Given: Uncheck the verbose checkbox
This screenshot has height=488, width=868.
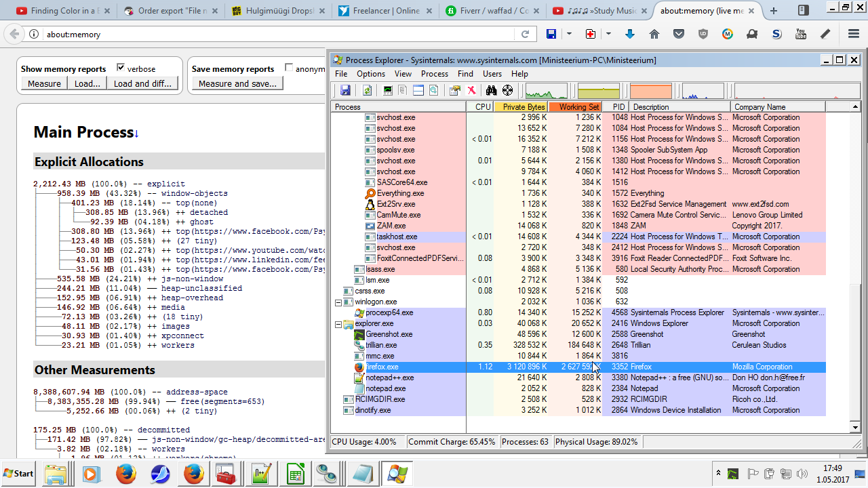Looking at the screenshot, I should pyautogui.click(x=121, y=68).
